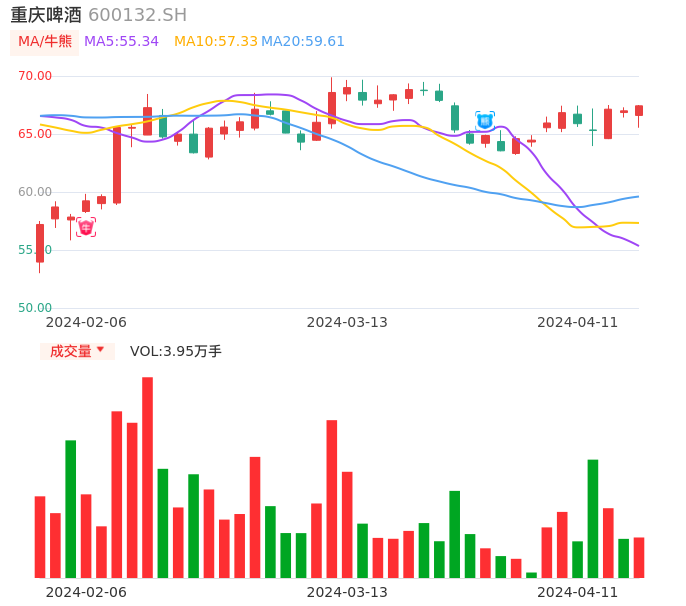Click 2024-02-06 date under the volume chart
The height and width of the screenshot is (606, 686).
tap(86, 592)
